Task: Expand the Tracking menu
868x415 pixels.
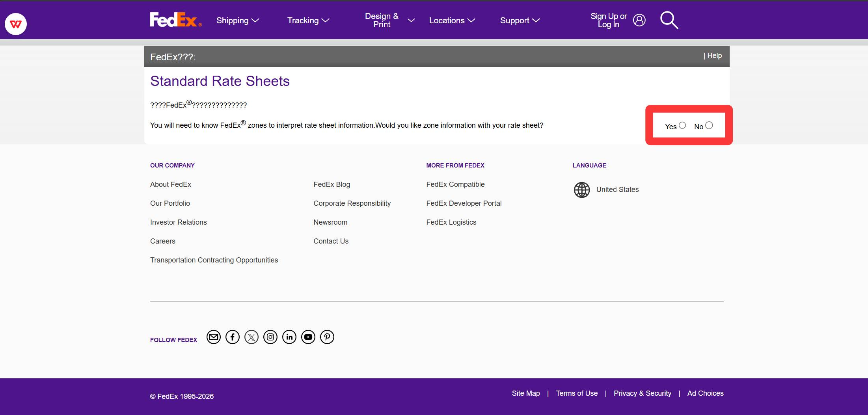Action: [308, 20]
